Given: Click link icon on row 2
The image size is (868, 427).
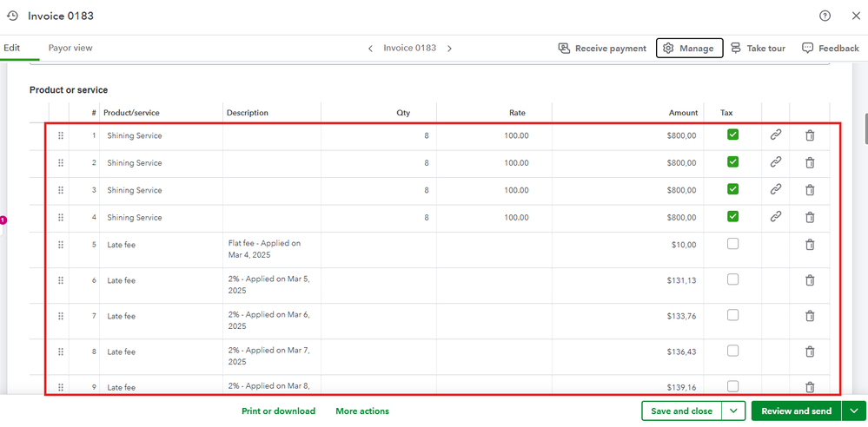Looking at the screenshot, I should 776,161.
